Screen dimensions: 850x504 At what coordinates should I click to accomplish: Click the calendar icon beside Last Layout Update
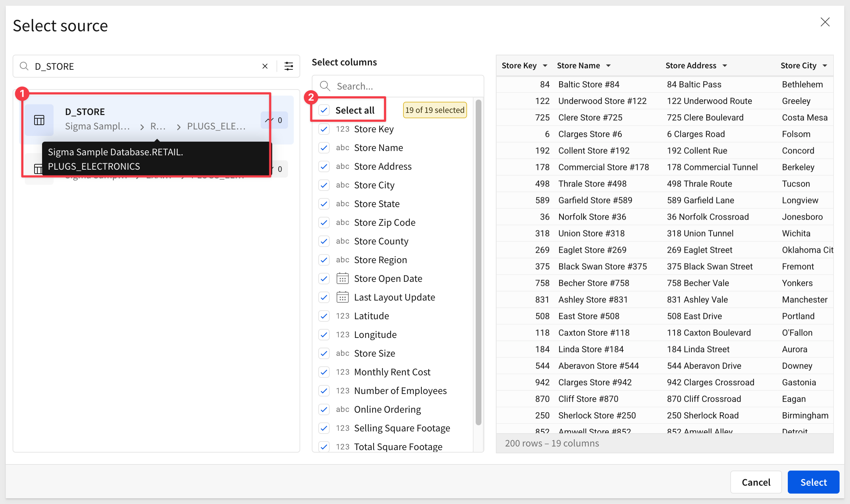click(x=342, y=297)
